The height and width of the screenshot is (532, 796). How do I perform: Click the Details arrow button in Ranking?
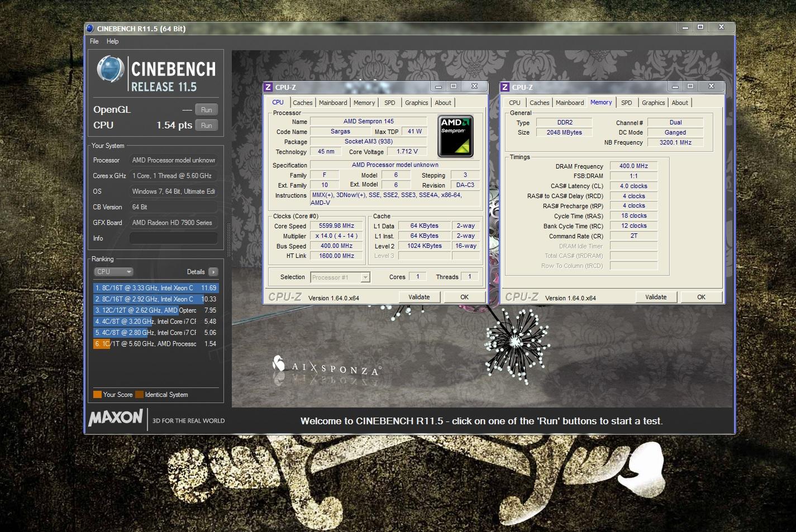pyautogui.click(x=213, y=272)
